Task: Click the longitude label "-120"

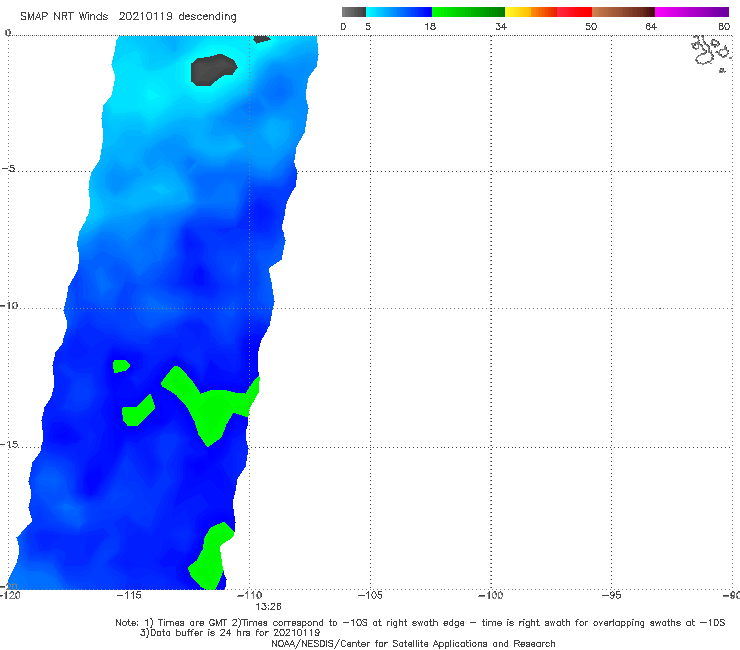Action: click(x=10, y=595)
